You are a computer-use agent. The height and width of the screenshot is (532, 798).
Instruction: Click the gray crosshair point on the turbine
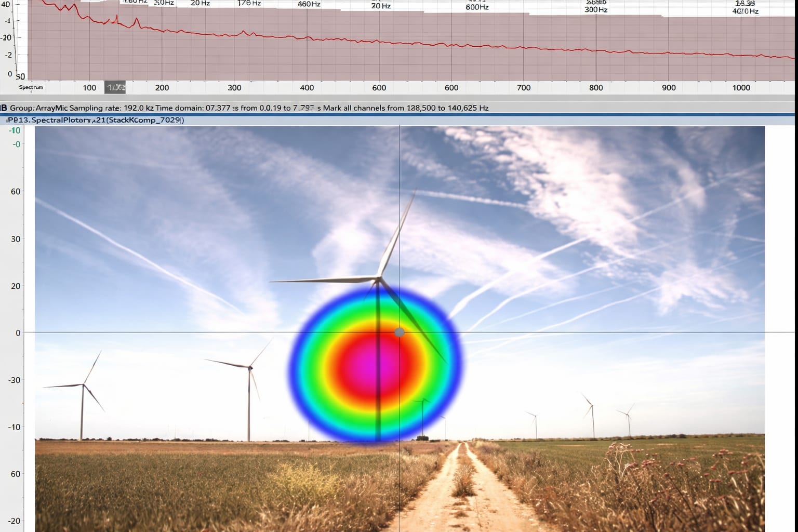(400, 332)
